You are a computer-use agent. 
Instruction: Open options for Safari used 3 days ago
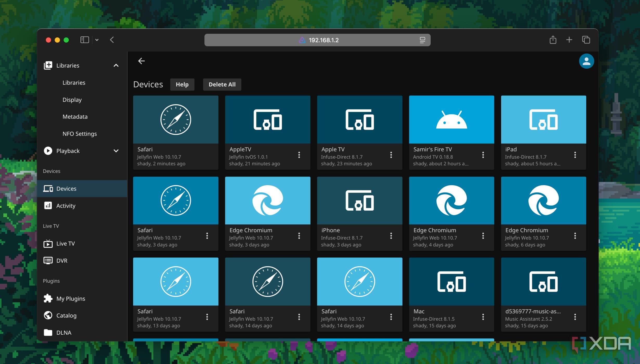(207, 236)
